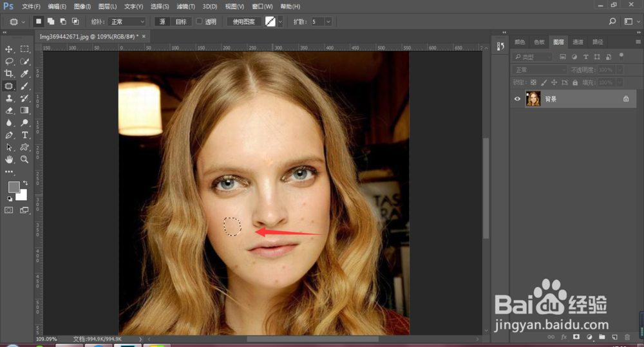The image size is (644, 347).
Task: Open the 不透明度 opacity dropdown arrow
Action: [x=620, y=70]
